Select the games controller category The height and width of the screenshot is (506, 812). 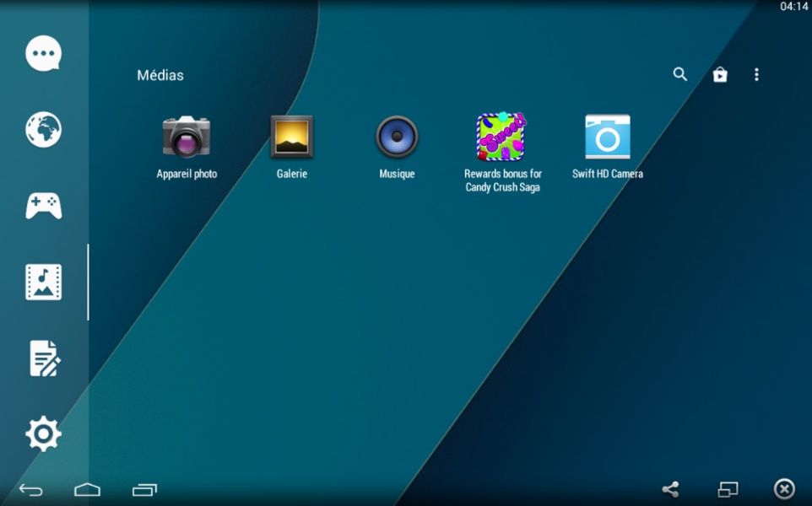point(44,206)
